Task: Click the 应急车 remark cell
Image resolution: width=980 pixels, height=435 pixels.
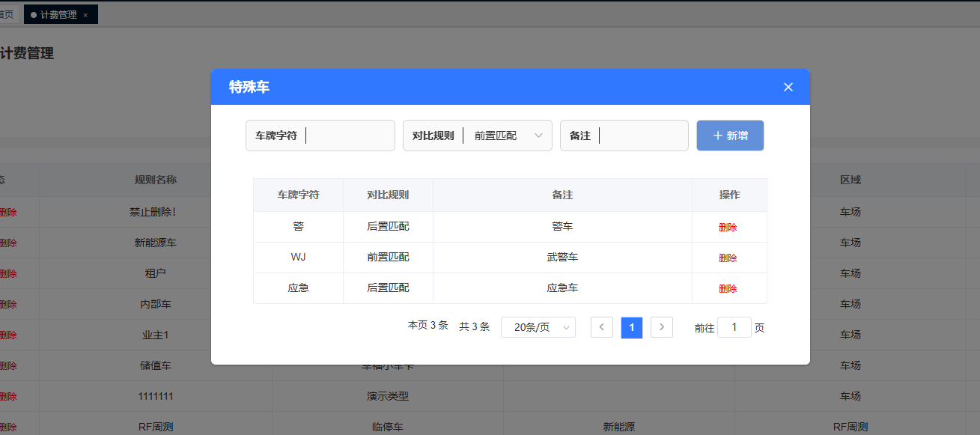Action: tap(562, 288)
